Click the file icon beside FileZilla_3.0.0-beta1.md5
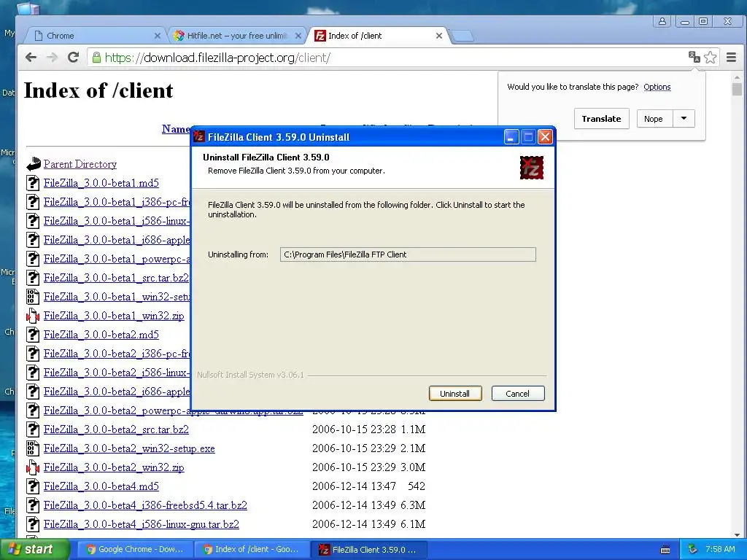Viewport: 747px width, 560px height. pyautogui.click(x=33, y=183)
